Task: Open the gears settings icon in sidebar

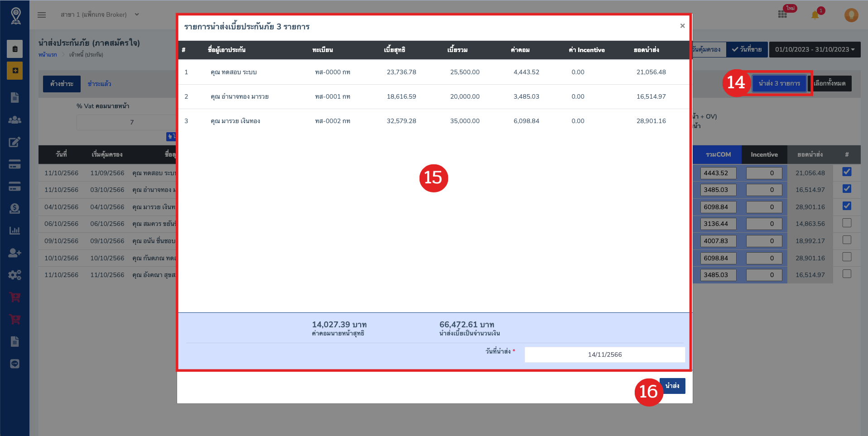Action: point(14,275)
